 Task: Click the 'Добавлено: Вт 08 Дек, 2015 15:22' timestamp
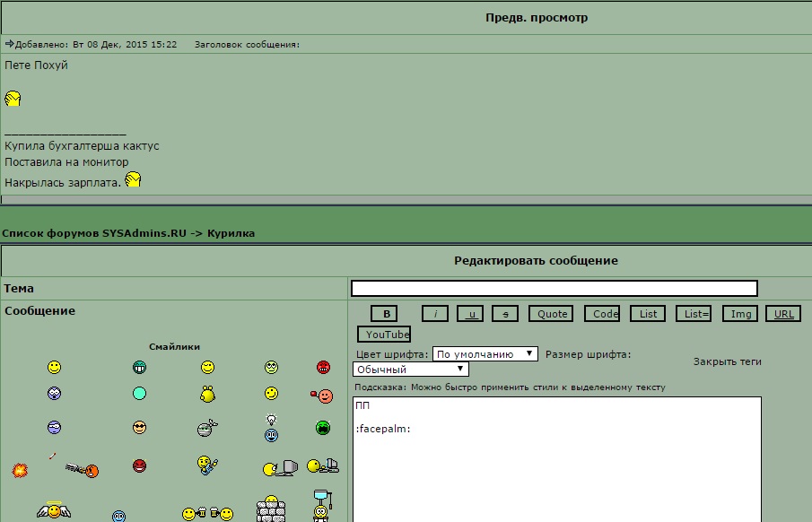pos(96,45)
